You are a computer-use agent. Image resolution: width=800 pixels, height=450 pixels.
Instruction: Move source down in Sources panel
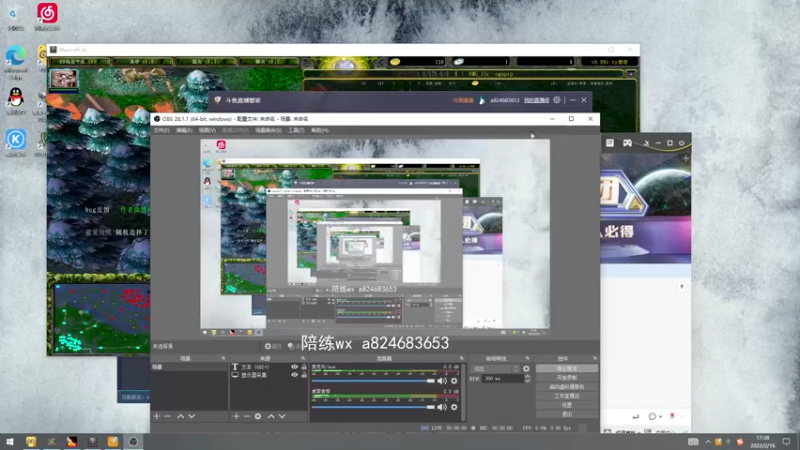[x=282, y=416]
